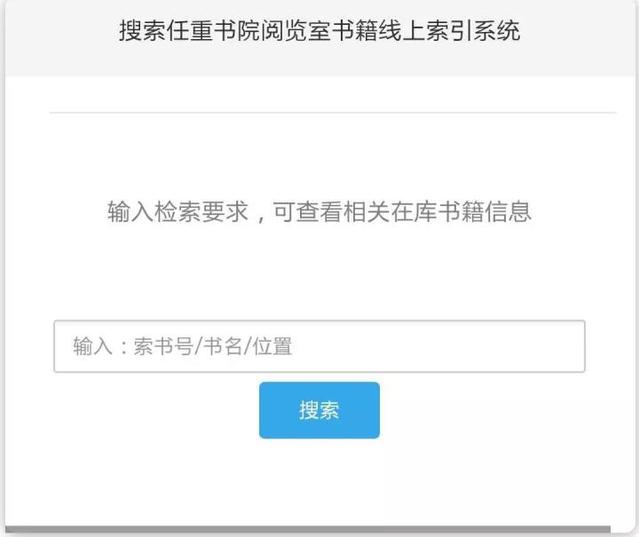Screen dimensions: 639x537
Task: Click the dark gray bar at card bottom
Action: point(308,529)
